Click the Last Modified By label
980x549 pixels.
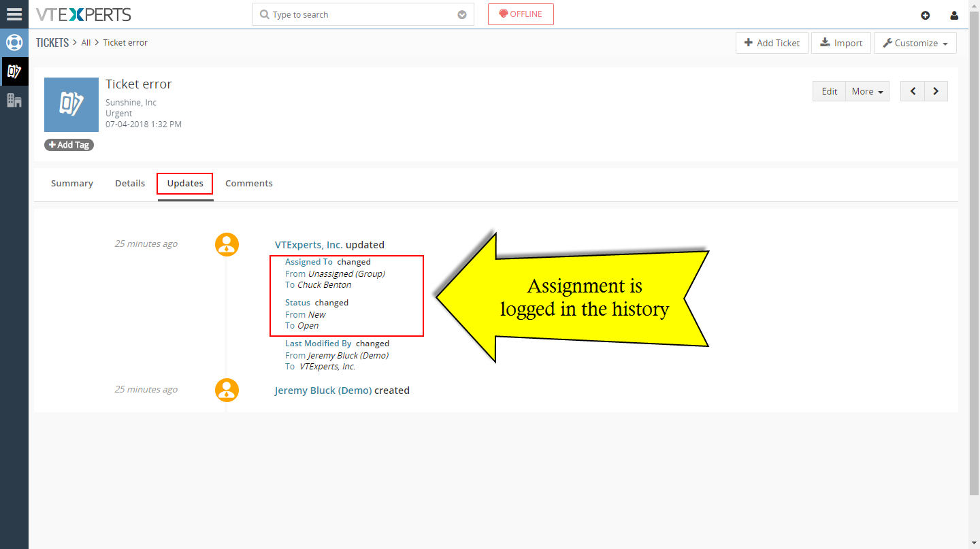coord(318,344)
